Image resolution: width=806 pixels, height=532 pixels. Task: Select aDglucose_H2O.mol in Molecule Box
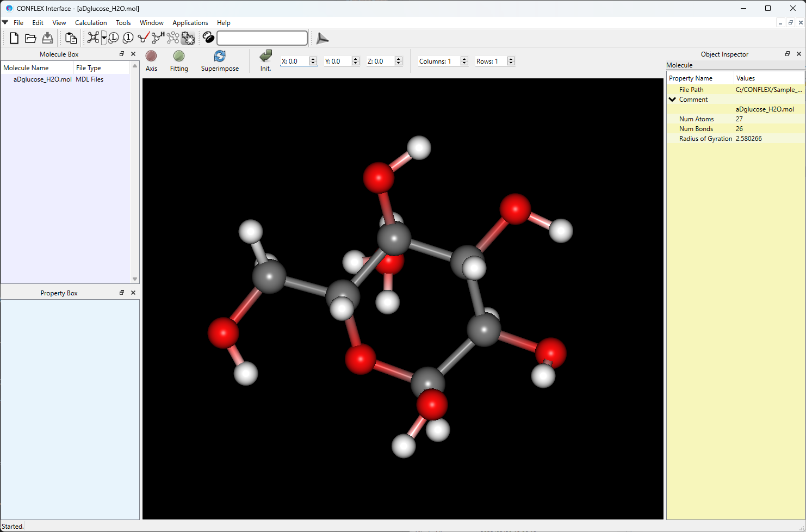pyautogui.click(x=42, y=79)
